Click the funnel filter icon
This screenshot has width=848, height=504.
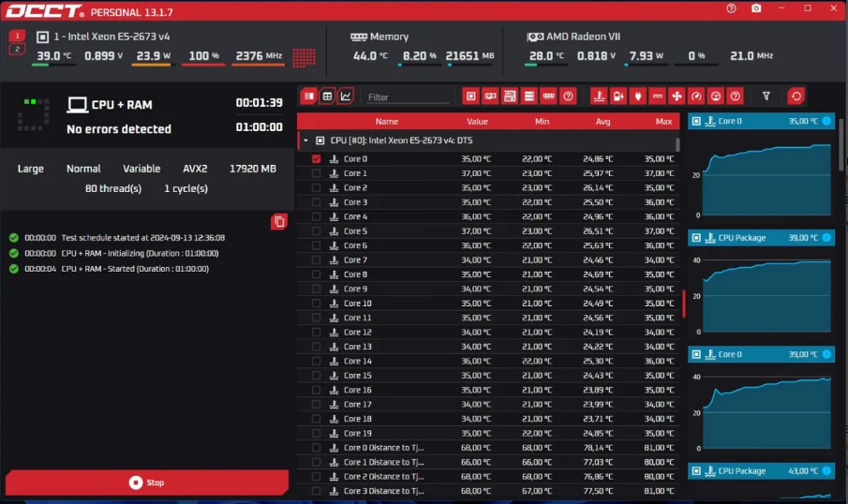pyautogui.click(x=766, y=96)
